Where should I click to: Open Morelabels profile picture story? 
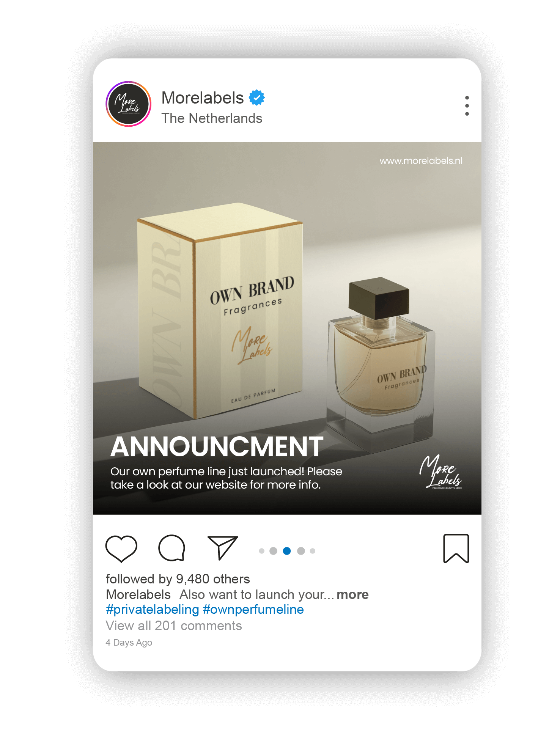[129, 104]
